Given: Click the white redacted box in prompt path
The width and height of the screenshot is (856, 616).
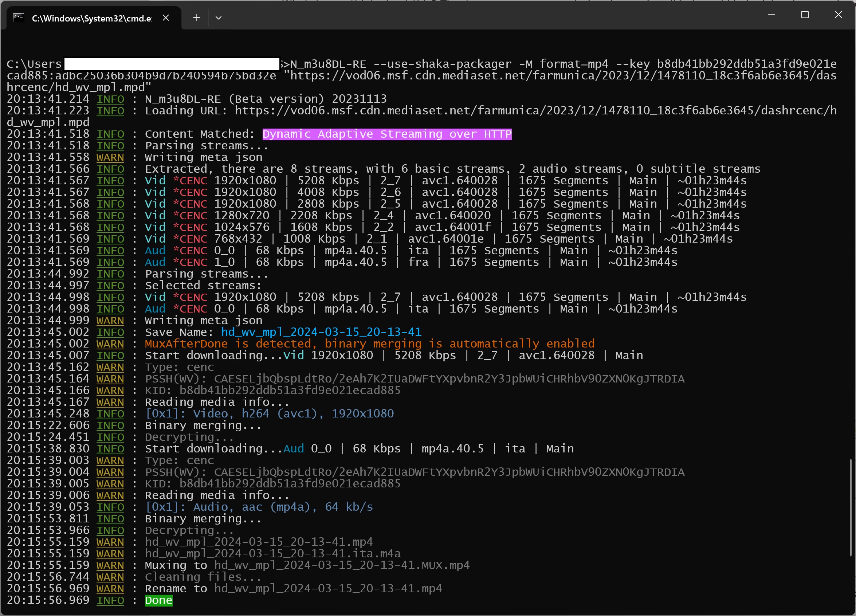Looking at the screenshot, I should coord(172,64).
